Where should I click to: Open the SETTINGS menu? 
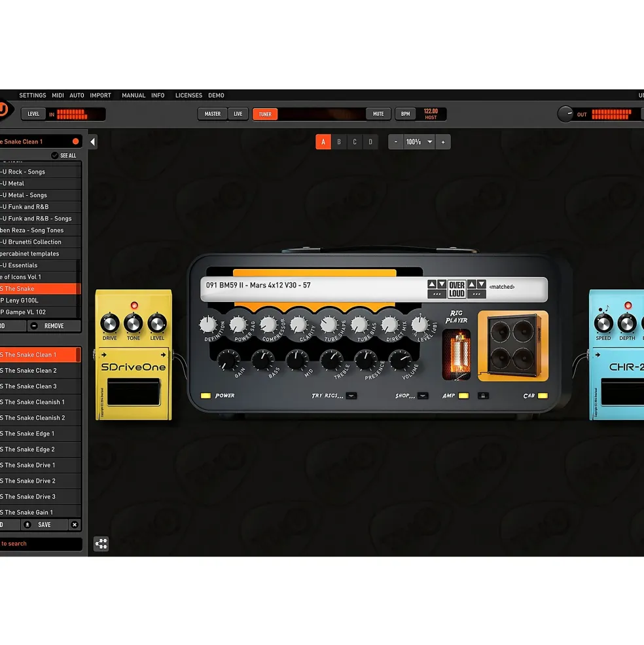tap(33, 96)
